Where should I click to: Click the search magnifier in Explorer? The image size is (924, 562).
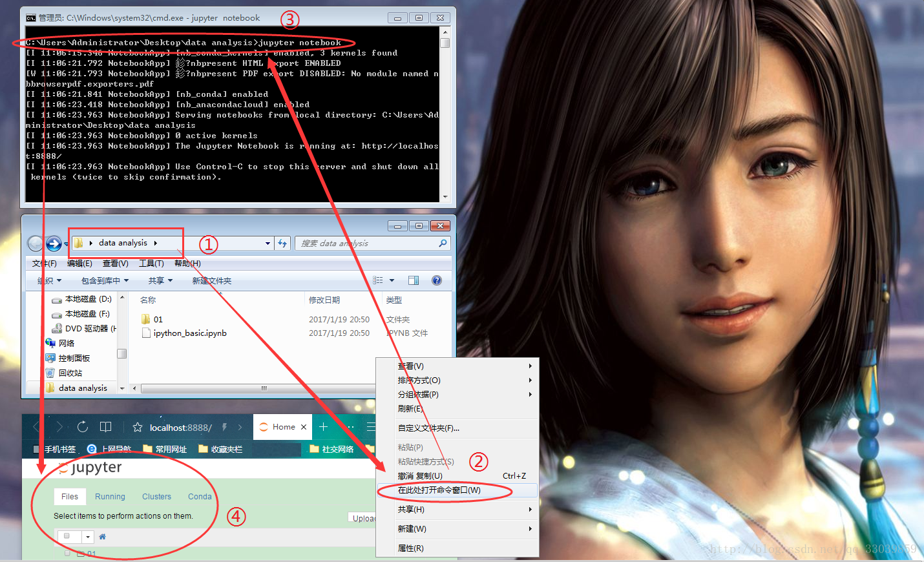[443, 243]
